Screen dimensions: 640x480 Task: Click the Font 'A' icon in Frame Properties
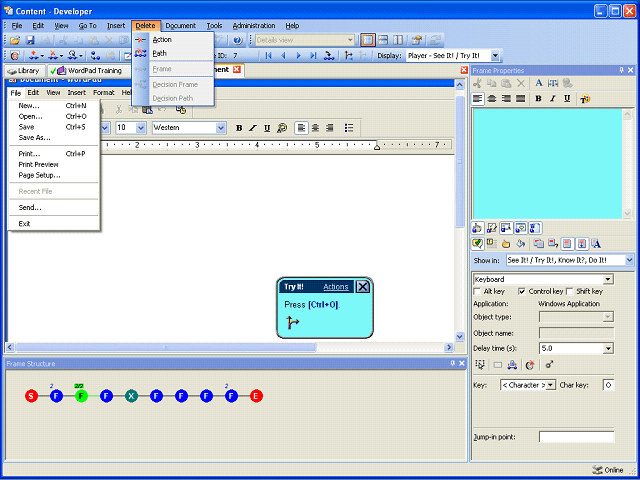tap(539, 83)
